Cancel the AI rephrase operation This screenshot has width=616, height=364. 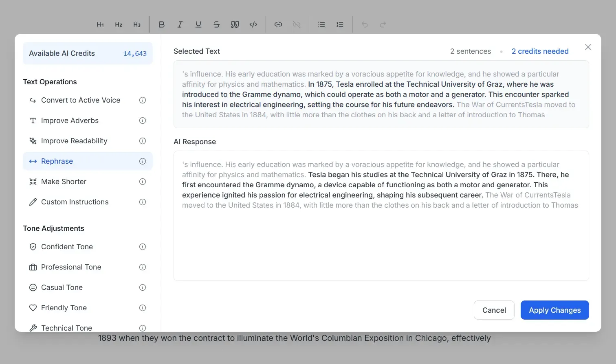coord(494,310)
